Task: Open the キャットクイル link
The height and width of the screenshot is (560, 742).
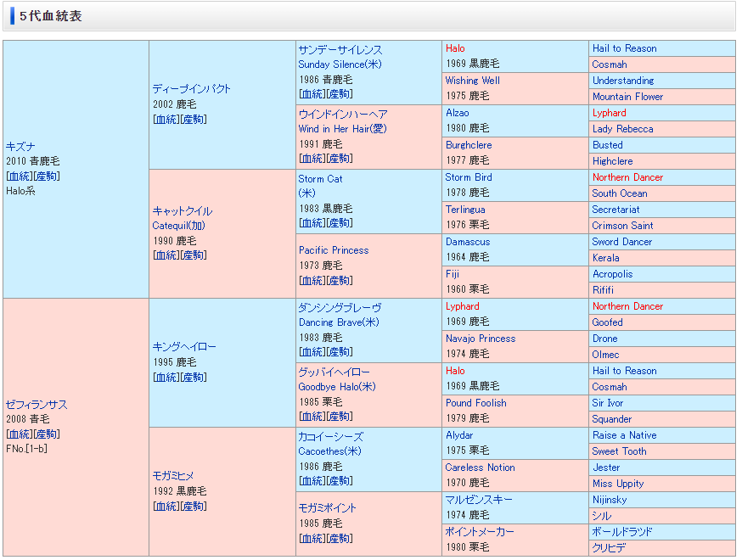Action: coord(182,211)
